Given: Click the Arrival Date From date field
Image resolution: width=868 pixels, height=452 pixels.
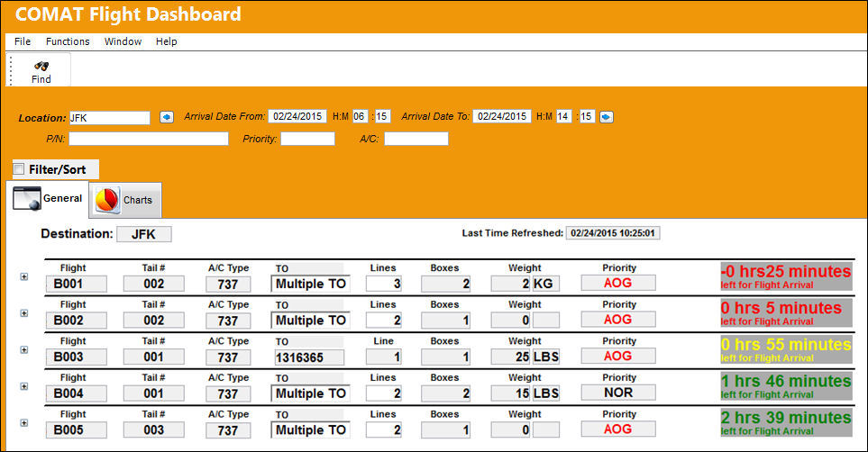Looking at the screenshot, I should coord(297,116).
